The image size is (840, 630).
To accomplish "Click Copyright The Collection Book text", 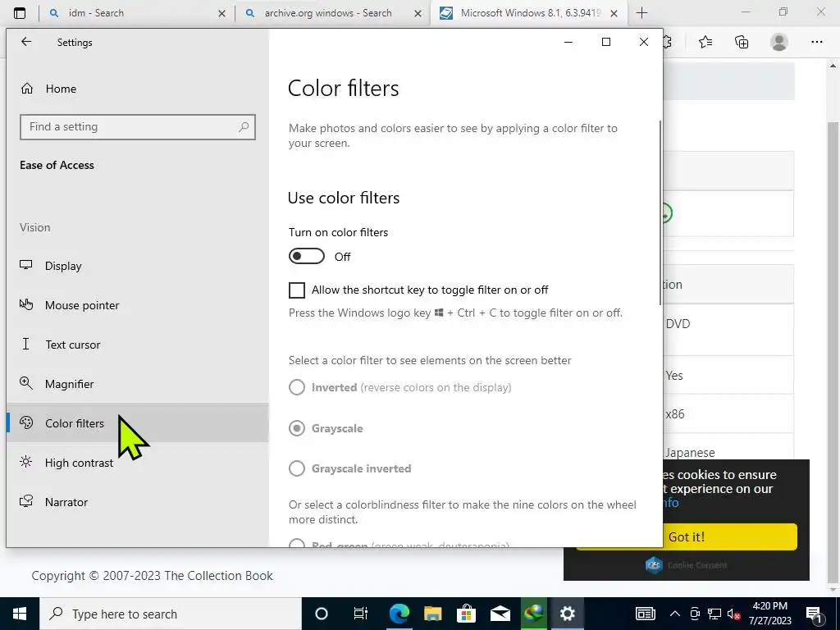I will coord(152,576).
